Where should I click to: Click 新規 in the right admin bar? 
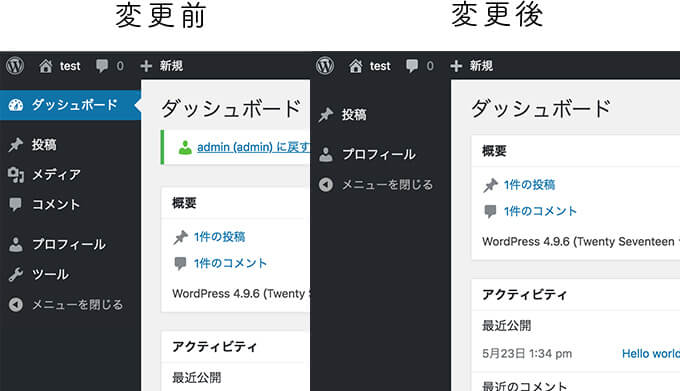tap(481, 66)
